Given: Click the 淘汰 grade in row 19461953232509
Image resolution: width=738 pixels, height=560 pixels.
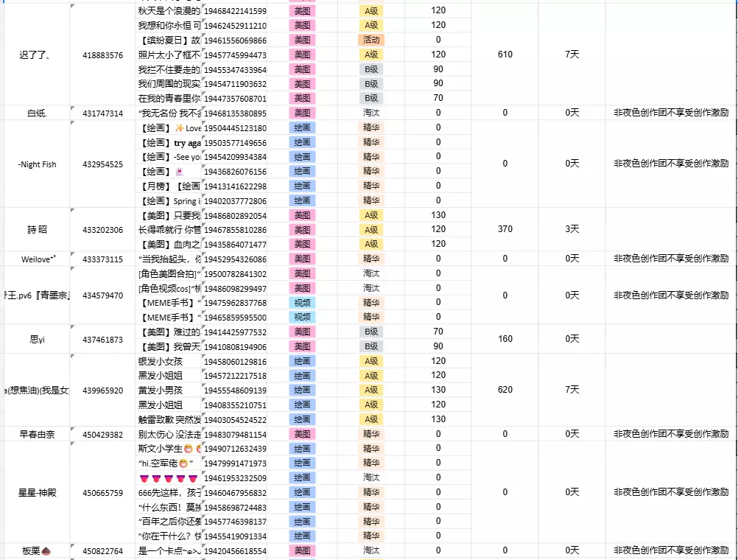Looking at the screenshot, I should (x=371, y=477).
